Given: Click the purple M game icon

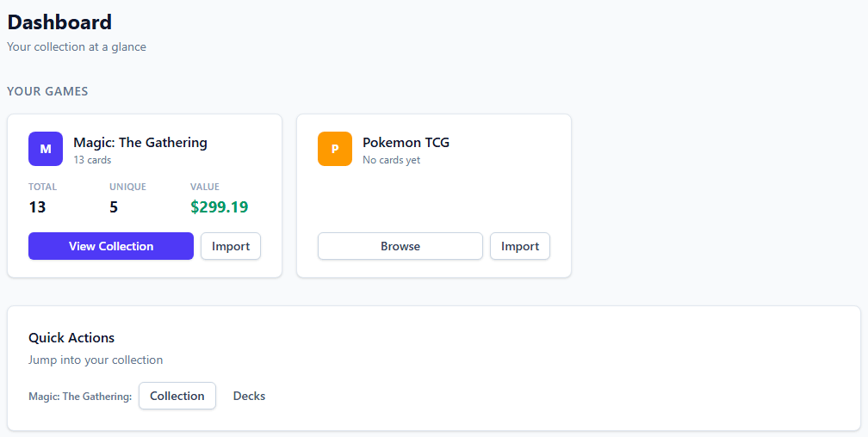Looking at the screenshot, I should pos(46,149).
